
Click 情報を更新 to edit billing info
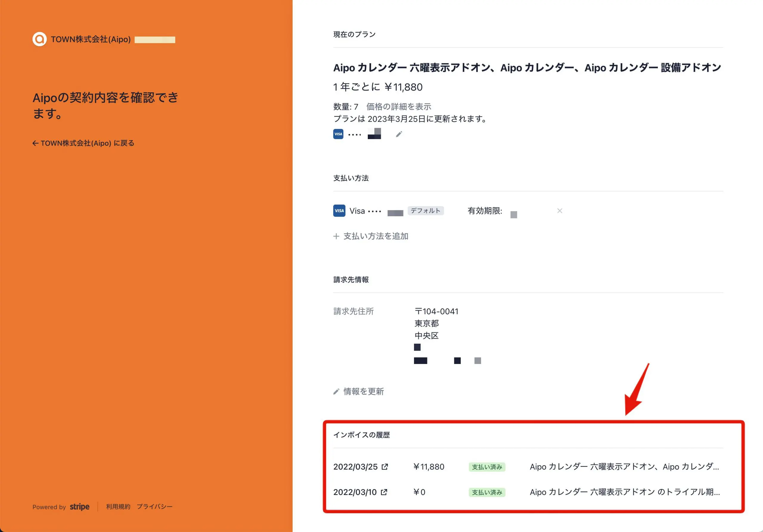[364, 391]
